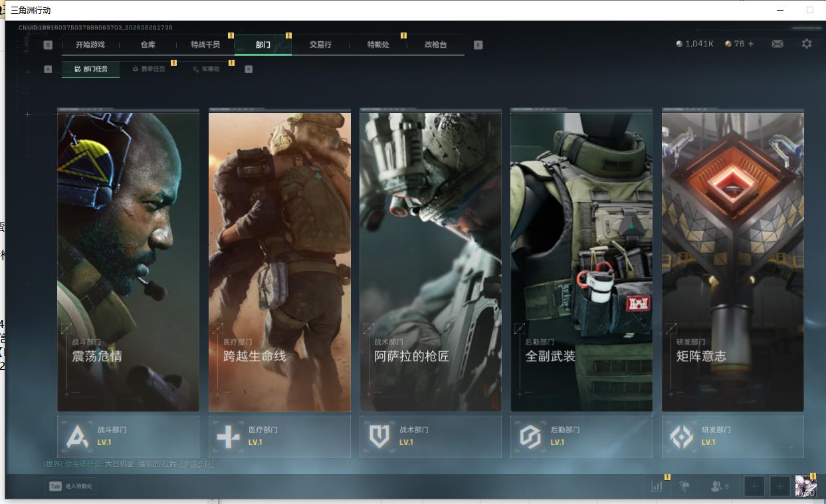Click the expand icon on 跨越生命线 card
The width and height of the screenshot is (826, 504).
click(x=217, y=328)
